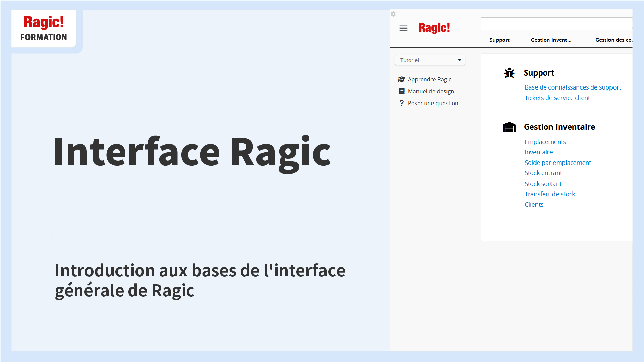This screenshot has width=644, height=362.
Task: Open the Support tab
Action: [x=499, y=40]
